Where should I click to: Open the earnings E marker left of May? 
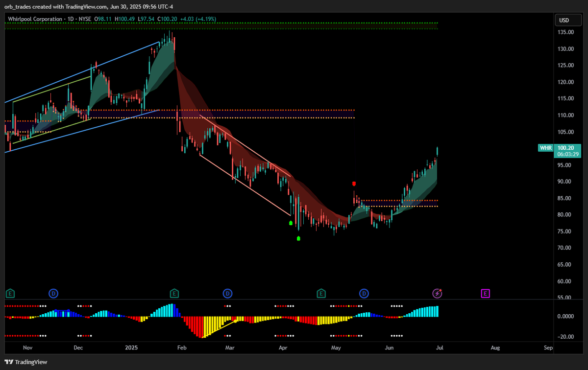321,294
